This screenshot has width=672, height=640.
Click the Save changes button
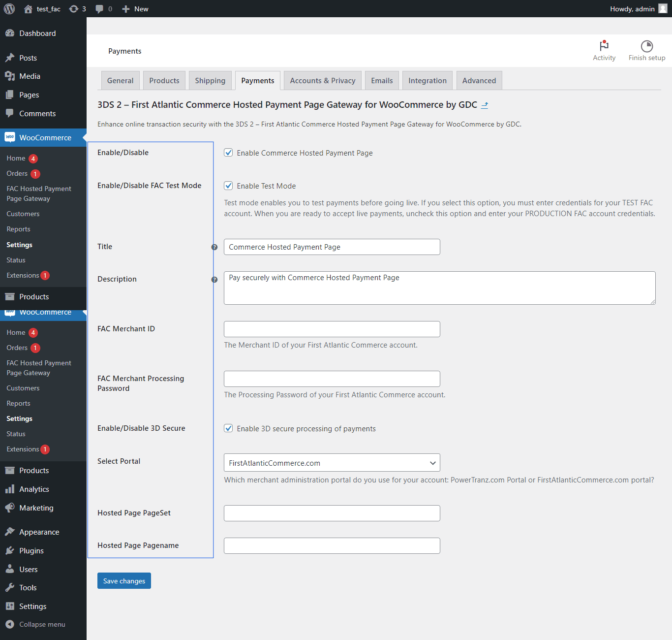pyautogui.click(x=124, y=580)
